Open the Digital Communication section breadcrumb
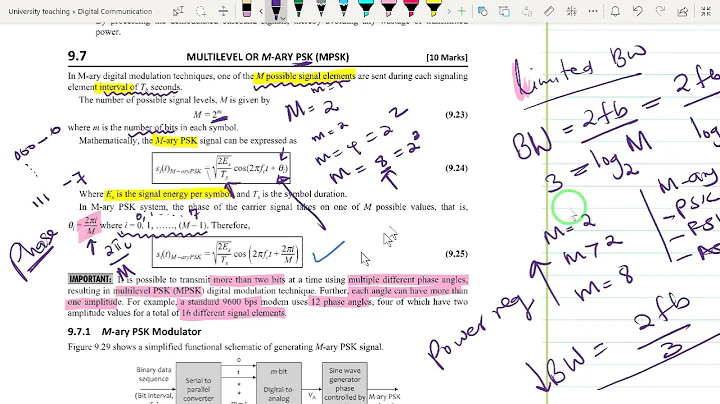This screenshot has width=720, height=404. [x=114, y=11]
